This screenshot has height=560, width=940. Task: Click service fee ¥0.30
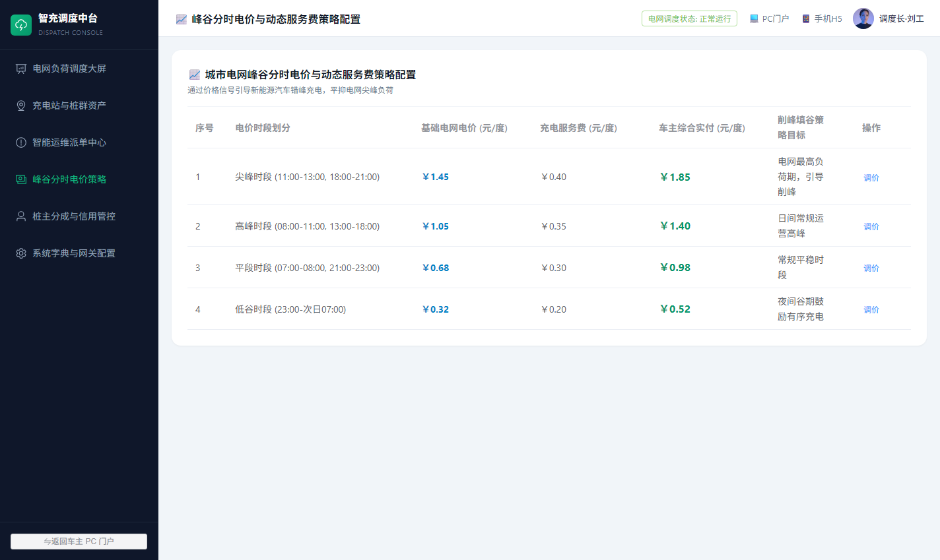553,268
